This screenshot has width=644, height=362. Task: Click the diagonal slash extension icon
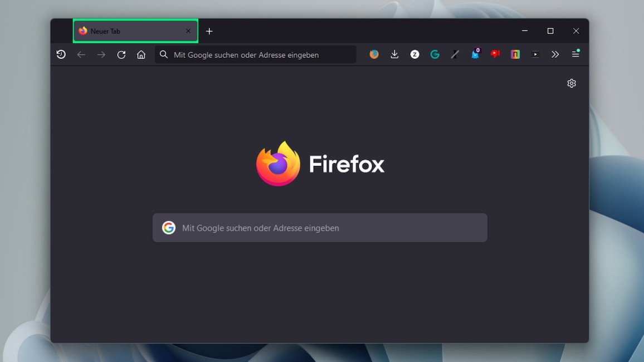point(455,54)
